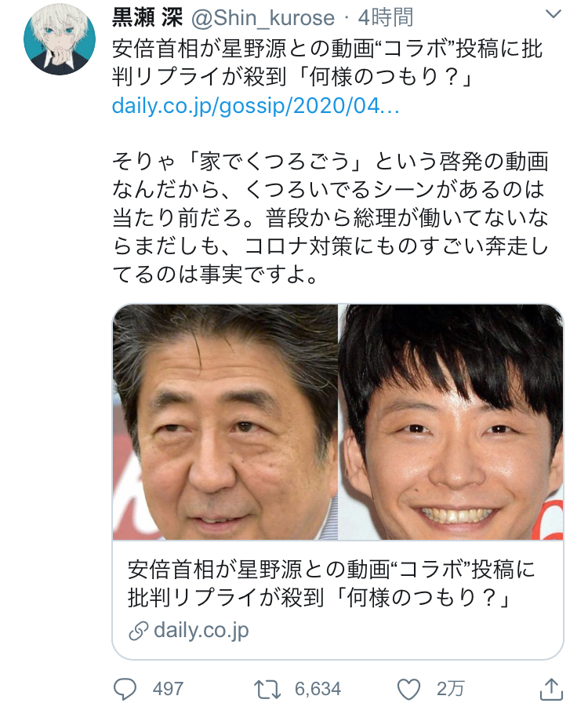The height and width of the screenshot is (714, 588).
Task: Select the daily.co.jp domain in the card
Action: (x=201, y=631)
